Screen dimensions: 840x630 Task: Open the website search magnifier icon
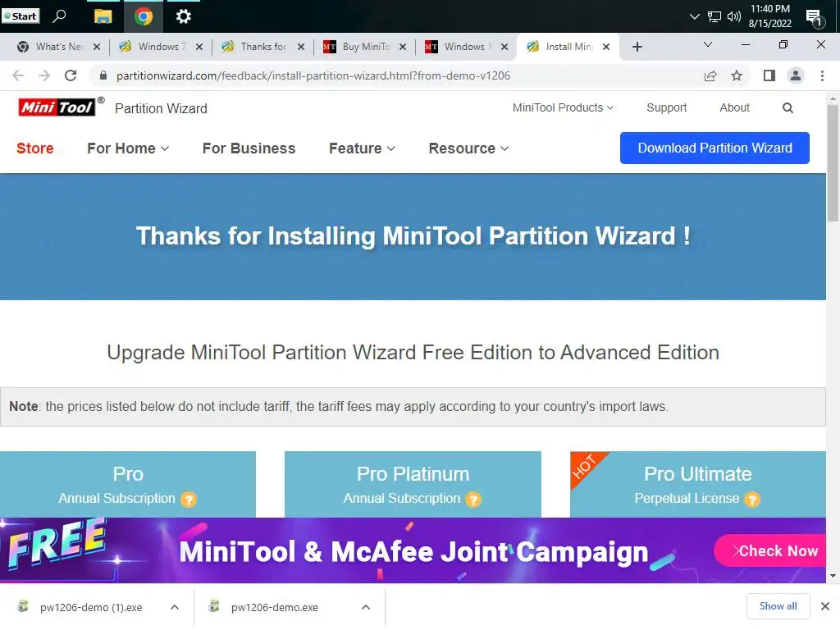click(787, 107)
